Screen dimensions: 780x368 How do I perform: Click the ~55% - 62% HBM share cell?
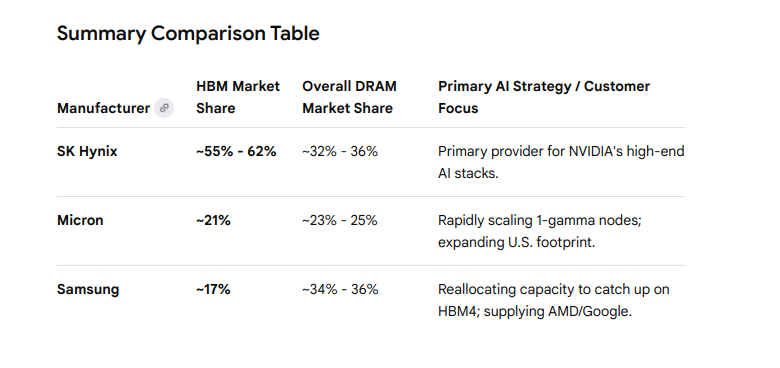(x=236, y=151)
